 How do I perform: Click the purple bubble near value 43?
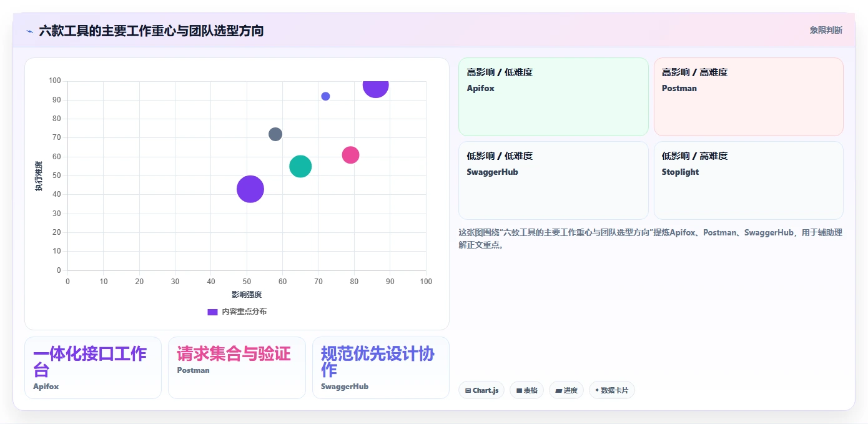click(x=250, y=189)
